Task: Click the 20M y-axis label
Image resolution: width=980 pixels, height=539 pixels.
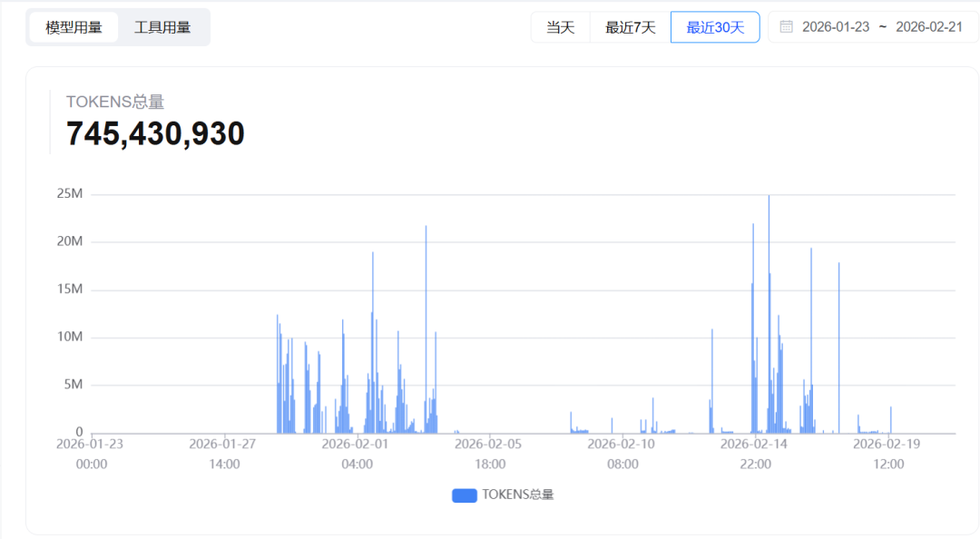Action: [69, 241]
